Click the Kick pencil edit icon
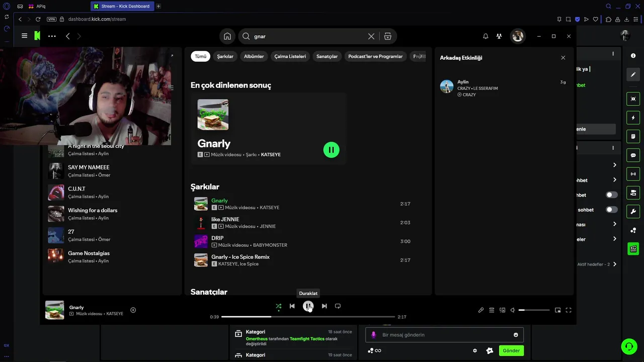This screenshot has width=644, height=362. pos(633,74)
